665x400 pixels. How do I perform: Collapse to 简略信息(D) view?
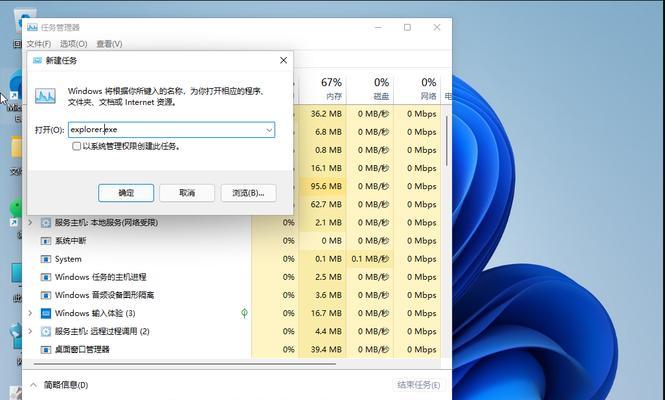pyautogui.click(x=59, y=385)
